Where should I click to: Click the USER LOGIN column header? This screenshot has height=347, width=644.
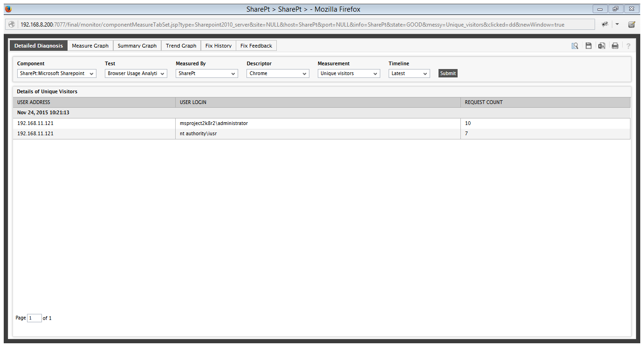[x=317, y=102]
